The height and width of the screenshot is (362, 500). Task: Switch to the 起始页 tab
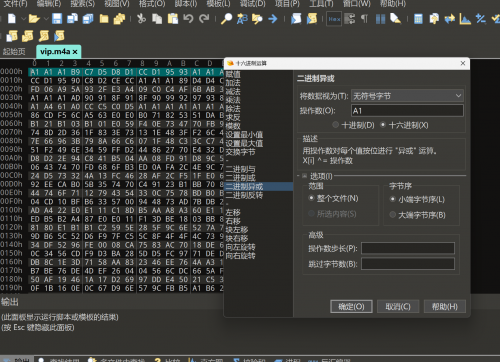tap(14, 51)
